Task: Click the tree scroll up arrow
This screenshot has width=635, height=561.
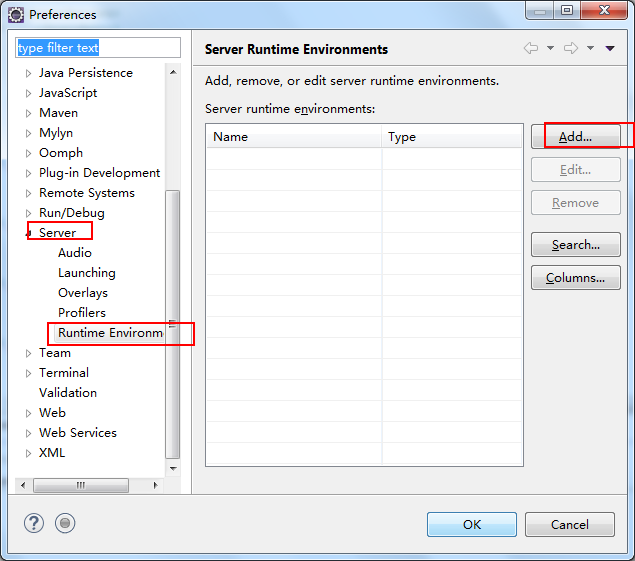Action: [x=173, y=73]
